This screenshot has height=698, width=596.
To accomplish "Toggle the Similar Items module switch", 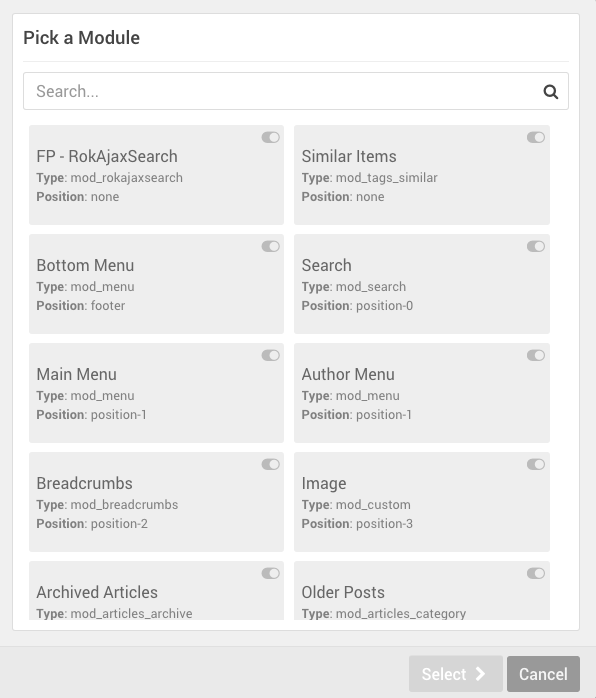I will point(536,138).
